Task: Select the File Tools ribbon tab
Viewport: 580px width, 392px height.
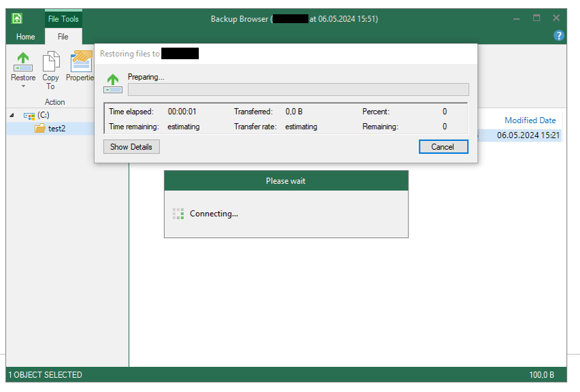Action: coord(63,18)
